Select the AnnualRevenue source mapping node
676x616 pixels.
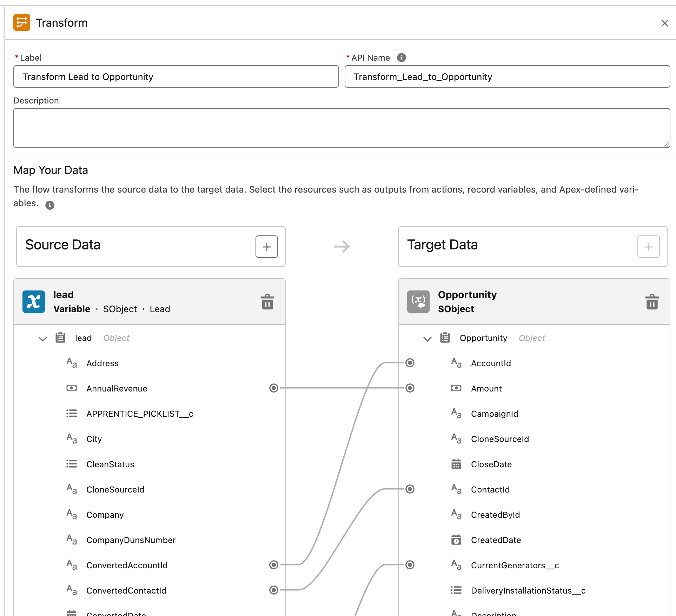pyautogui.click(x=274, y=388)
